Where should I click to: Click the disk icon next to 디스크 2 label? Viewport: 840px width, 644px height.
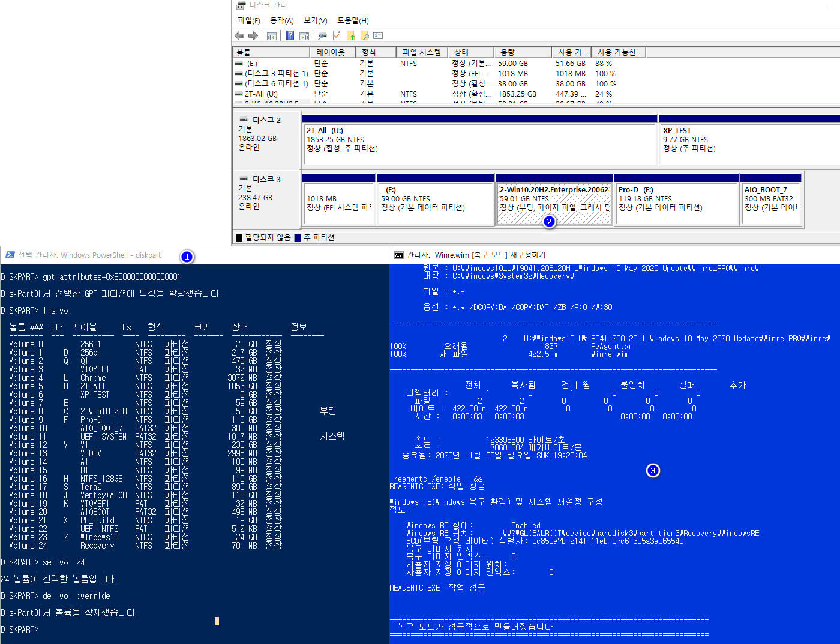[x=244, y=119]
